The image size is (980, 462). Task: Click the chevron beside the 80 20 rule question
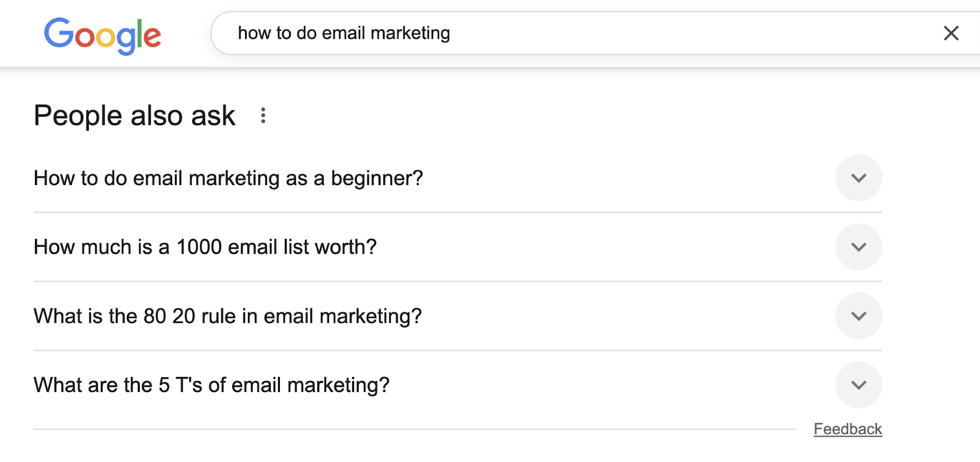click(859, 316)
